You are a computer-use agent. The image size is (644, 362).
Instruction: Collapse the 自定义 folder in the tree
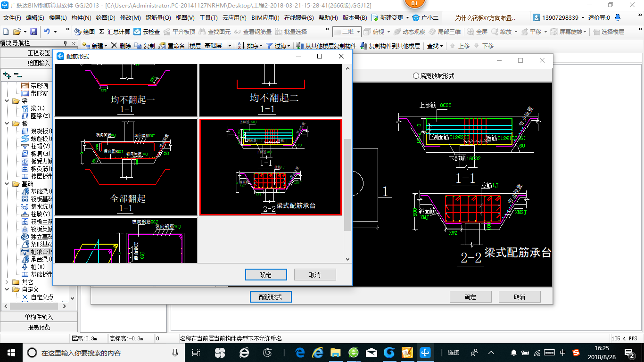tap(7, 289)
